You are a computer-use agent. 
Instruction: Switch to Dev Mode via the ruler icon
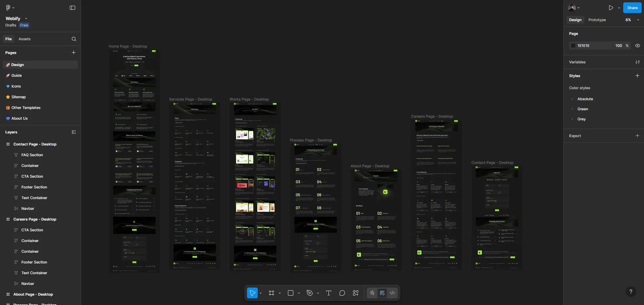pos(382,293)
